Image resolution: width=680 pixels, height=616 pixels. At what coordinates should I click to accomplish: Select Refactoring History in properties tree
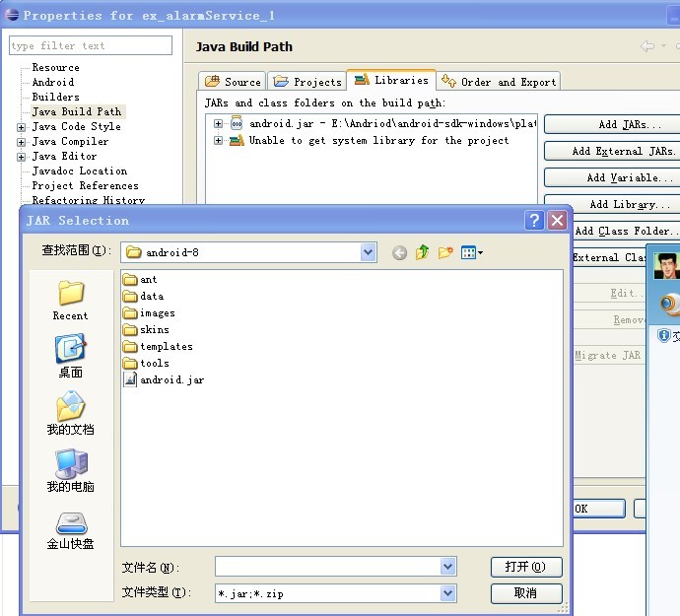[x=89, y=200]
